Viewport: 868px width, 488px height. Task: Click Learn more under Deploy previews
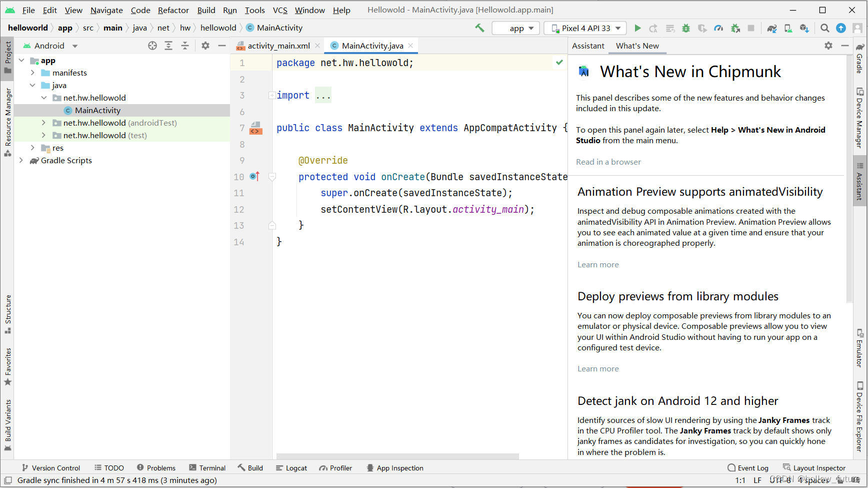click(598, 368)
